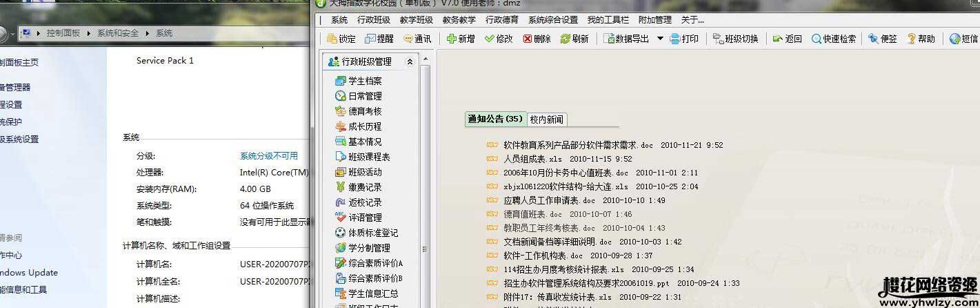Switch to the 校内新闻 tab
The height and width of the screenshot is (308, 980).
[547, 119]
